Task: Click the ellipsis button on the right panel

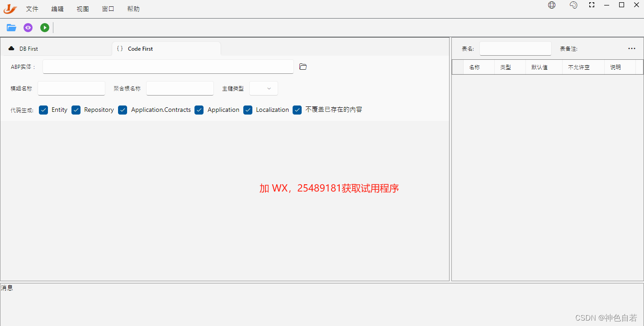Action: tap(631, 48)
